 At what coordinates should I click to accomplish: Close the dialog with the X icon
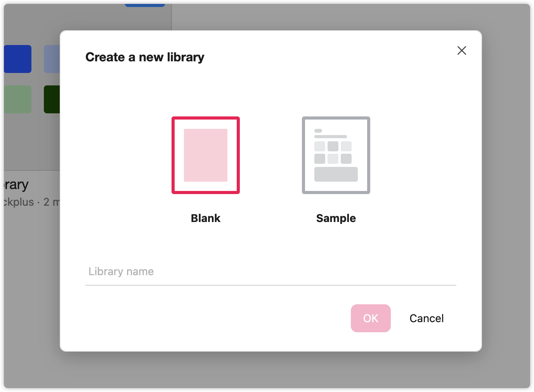(x=462, y=50)
